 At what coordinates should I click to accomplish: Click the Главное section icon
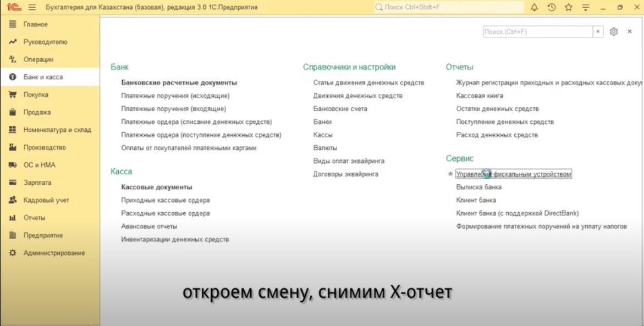pos(13,24)
